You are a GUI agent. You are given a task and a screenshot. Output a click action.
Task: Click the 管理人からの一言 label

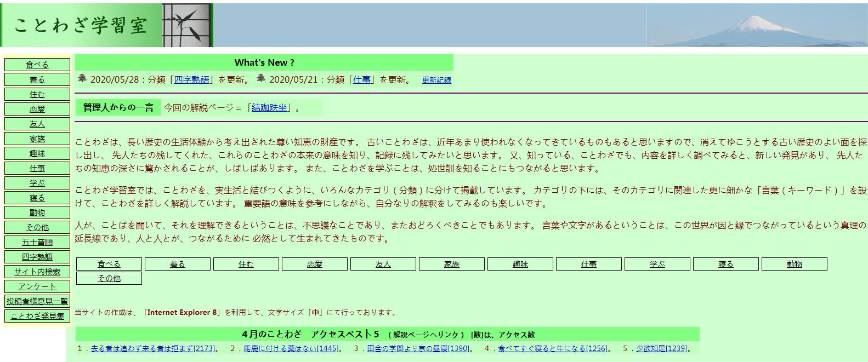[x=118, y=107]
